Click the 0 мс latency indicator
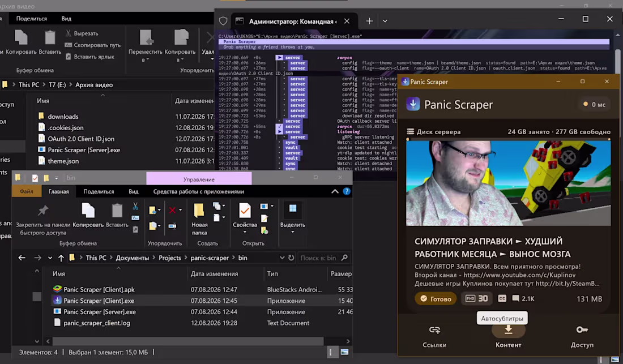 coord(594,104)
